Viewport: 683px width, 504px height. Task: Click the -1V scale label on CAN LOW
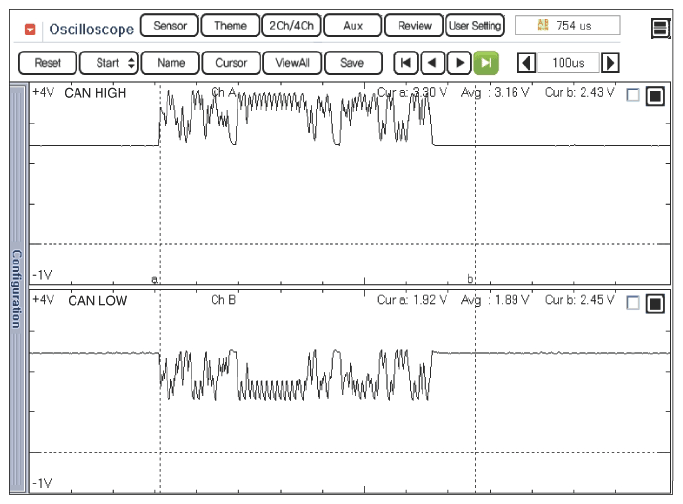[42, 483]
